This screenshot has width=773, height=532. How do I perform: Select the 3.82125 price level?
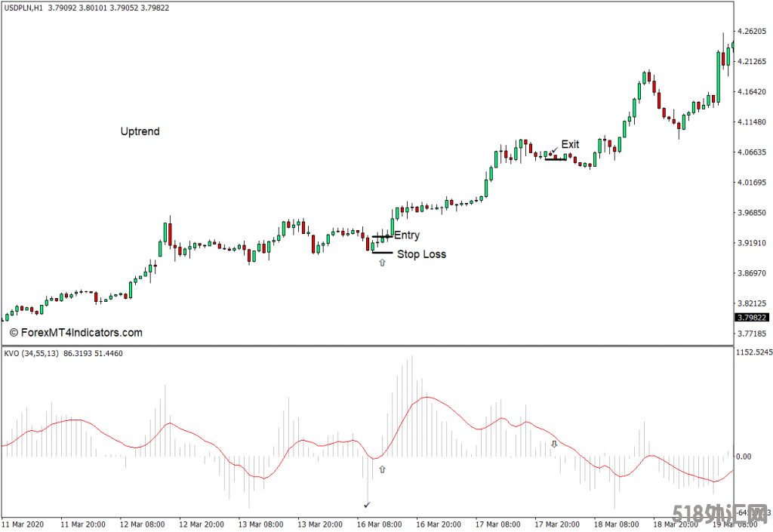pos(752,303)
